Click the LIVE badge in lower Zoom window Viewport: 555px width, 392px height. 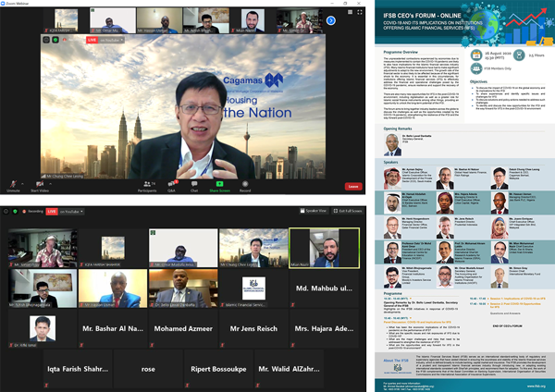coord(52,211)
